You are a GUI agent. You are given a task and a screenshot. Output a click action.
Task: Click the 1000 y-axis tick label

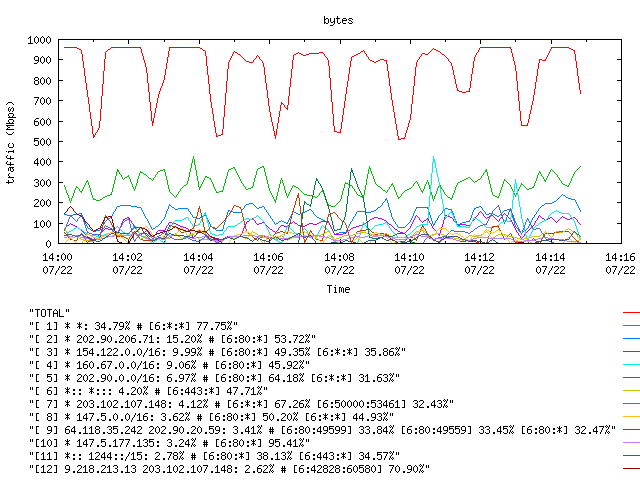click(39, 40)
